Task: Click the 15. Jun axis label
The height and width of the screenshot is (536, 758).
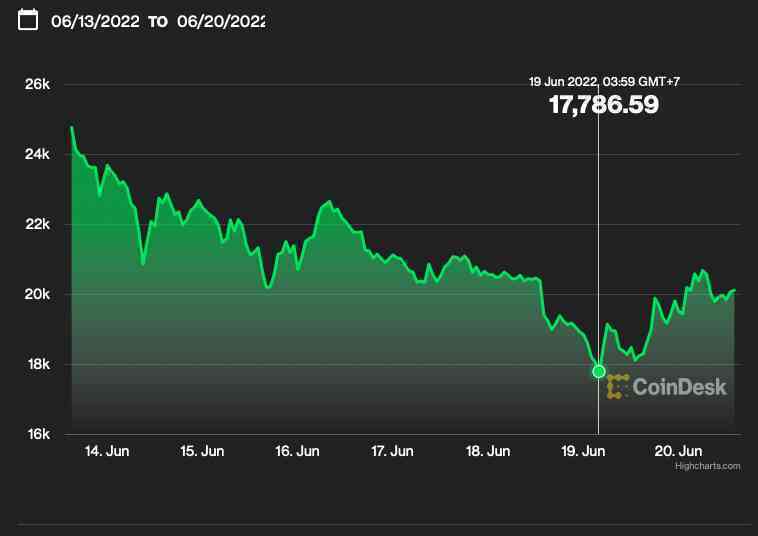Action: coord(202,451)
